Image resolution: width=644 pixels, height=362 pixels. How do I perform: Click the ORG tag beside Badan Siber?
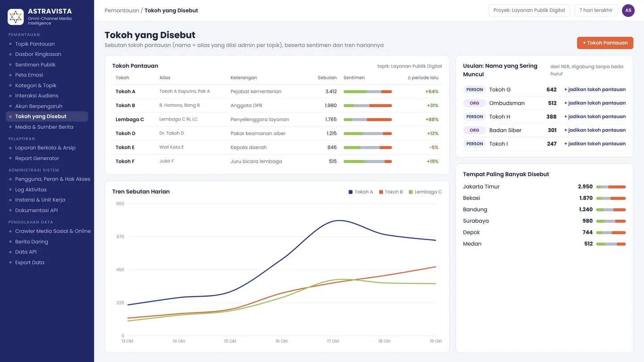(475, 130)
